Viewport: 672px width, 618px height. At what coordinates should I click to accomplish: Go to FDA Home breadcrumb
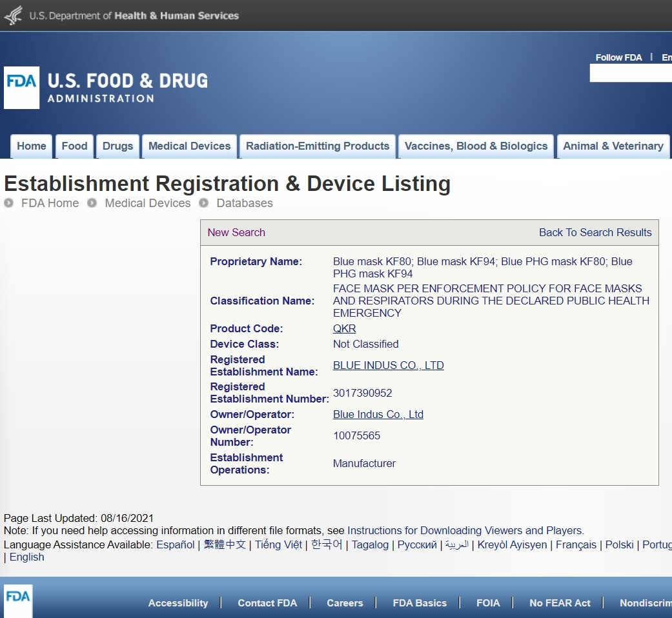(x=50, y=203)
